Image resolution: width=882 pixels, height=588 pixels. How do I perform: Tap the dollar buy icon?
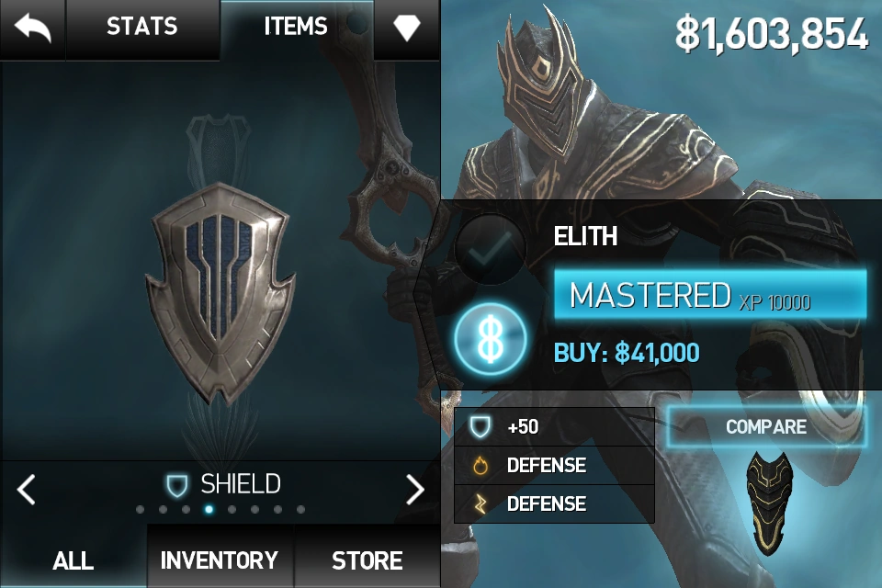490,339
